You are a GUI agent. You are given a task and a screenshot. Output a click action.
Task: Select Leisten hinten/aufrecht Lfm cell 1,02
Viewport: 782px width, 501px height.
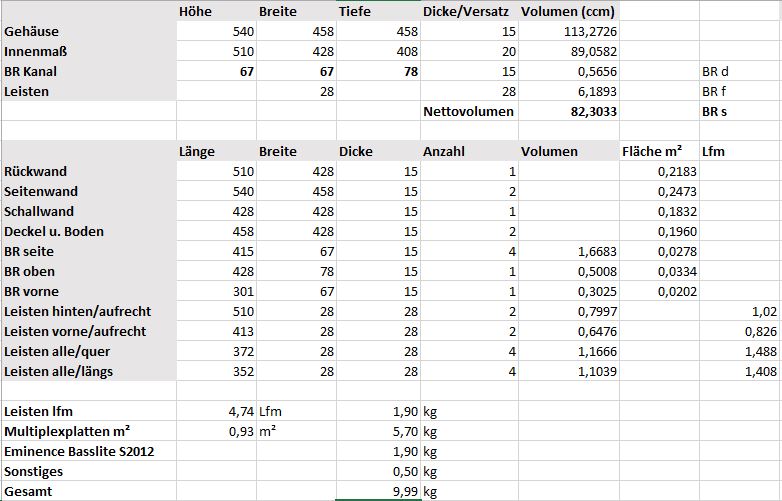pos(741,311)
